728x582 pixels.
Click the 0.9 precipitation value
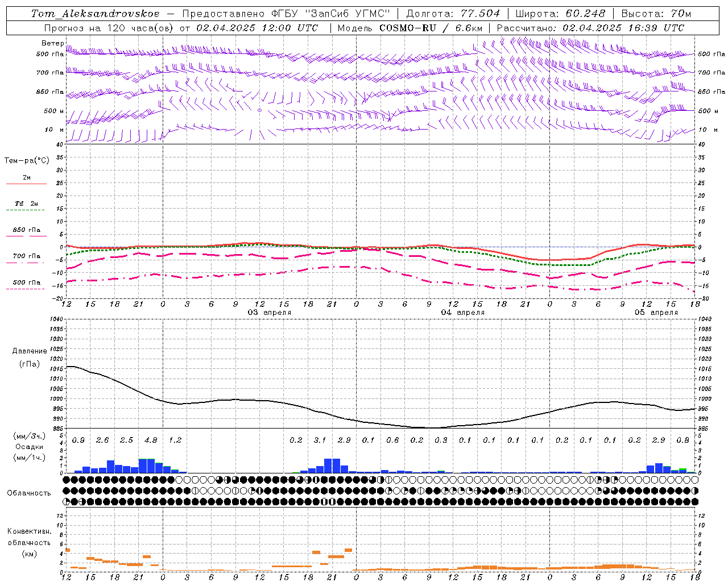pyautogui.click(x=78, y=440)
